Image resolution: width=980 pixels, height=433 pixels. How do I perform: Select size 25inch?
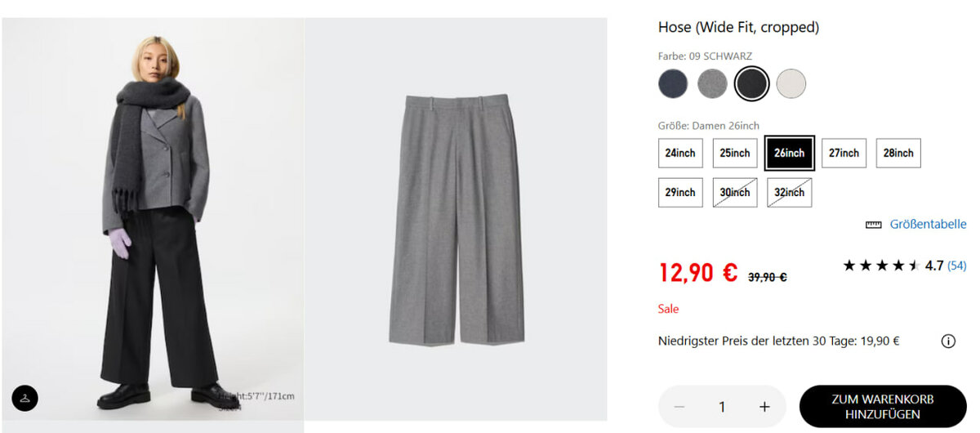coord(735,153)
